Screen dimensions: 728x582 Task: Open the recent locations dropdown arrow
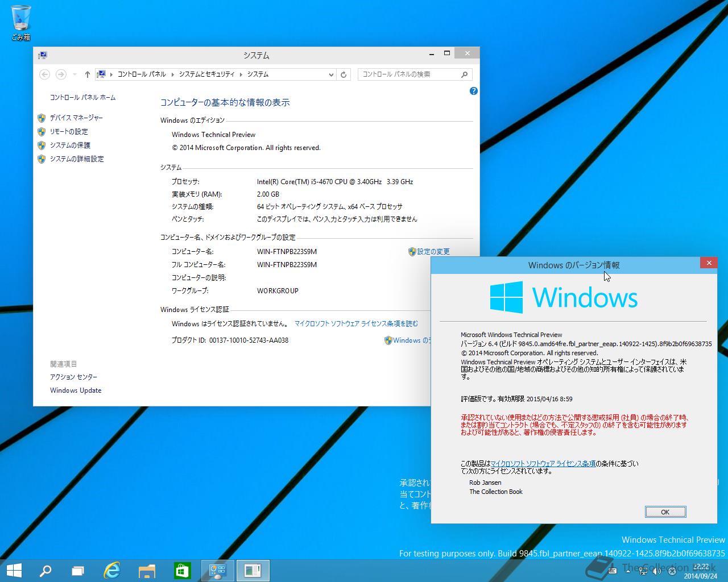(75, 74)
